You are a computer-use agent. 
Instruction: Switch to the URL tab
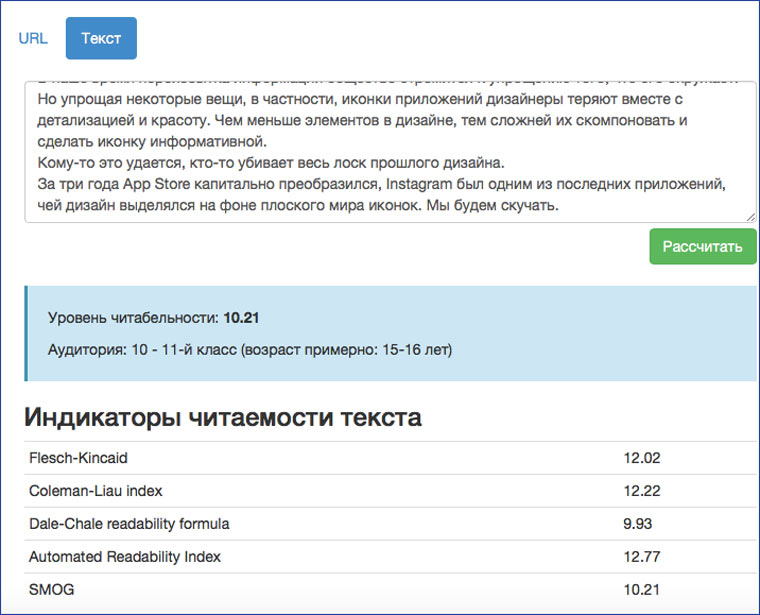(33, 38)
